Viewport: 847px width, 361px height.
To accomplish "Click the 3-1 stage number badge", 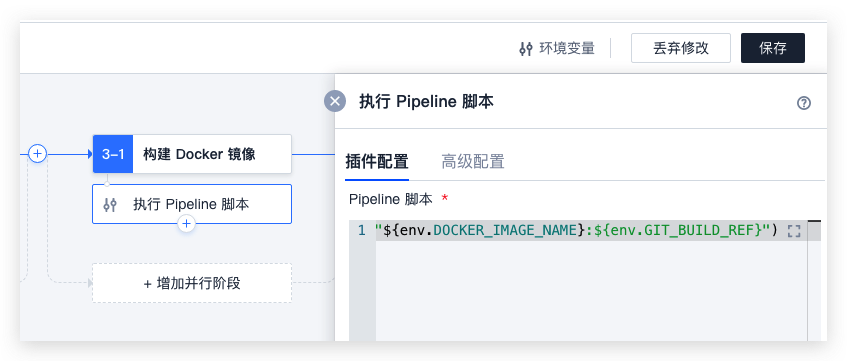I will pyautogui.click(x=113, y=154).
